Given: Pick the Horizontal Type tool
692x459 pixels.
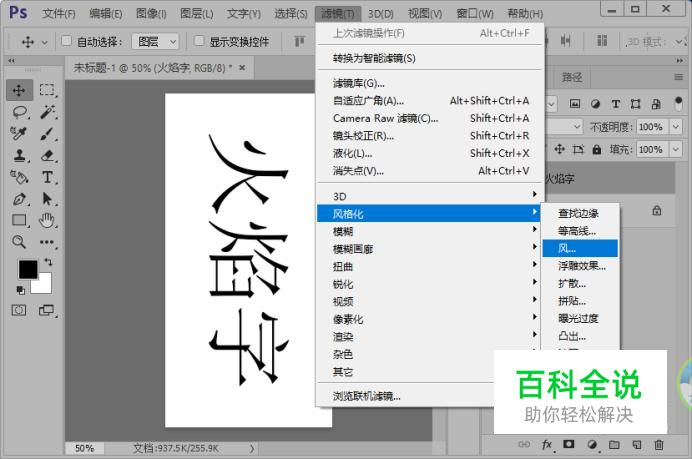Looking at the screenshot, I should coord(47,177).
